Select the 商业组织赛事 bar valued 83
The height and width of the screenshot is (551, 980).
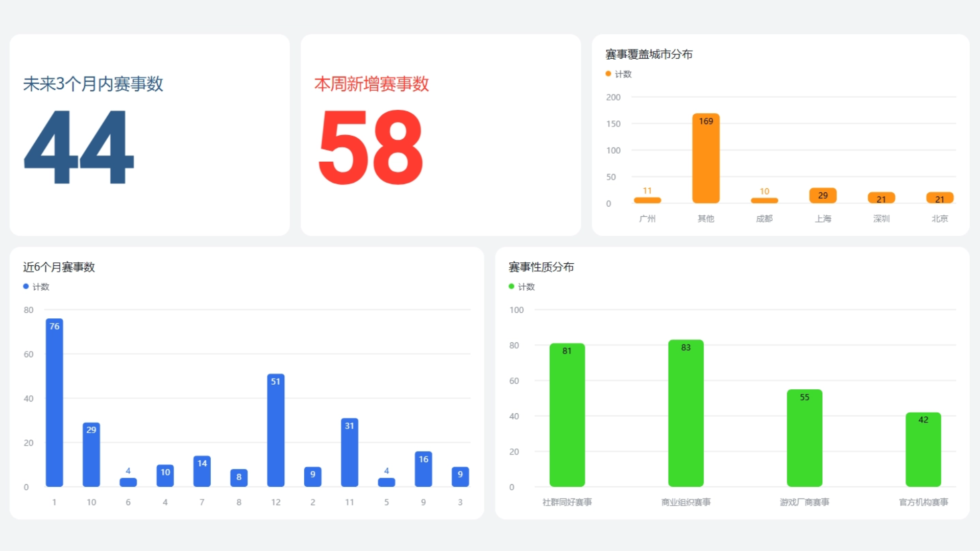point(685,413)
